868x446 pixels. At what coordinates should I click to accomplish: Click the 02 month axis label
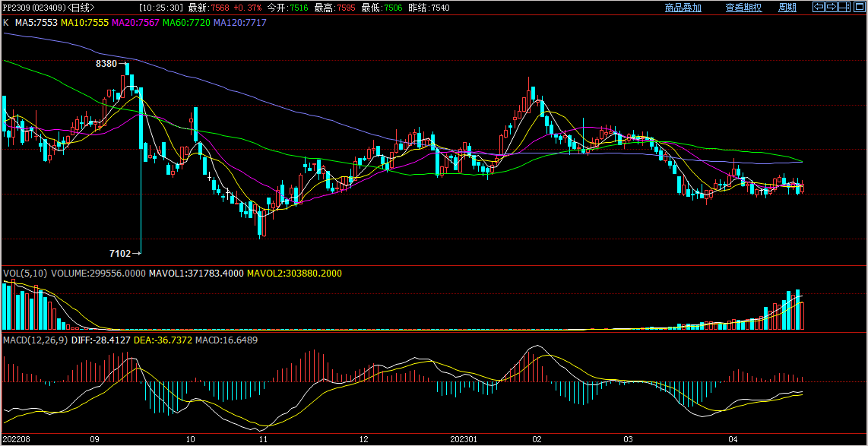[537, 439]
